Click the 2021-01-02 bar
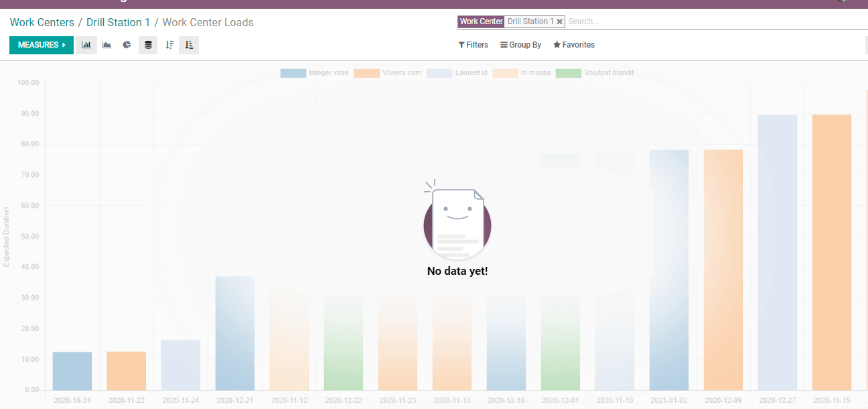Image resolution: width=868 pixels, height=409 pixels. click(x=669, y=270)
